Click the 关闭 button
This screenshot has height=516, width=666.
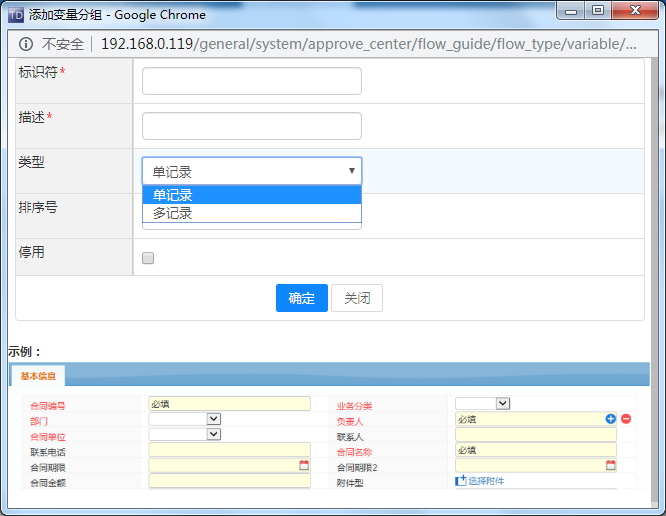(x=357, y=298)
